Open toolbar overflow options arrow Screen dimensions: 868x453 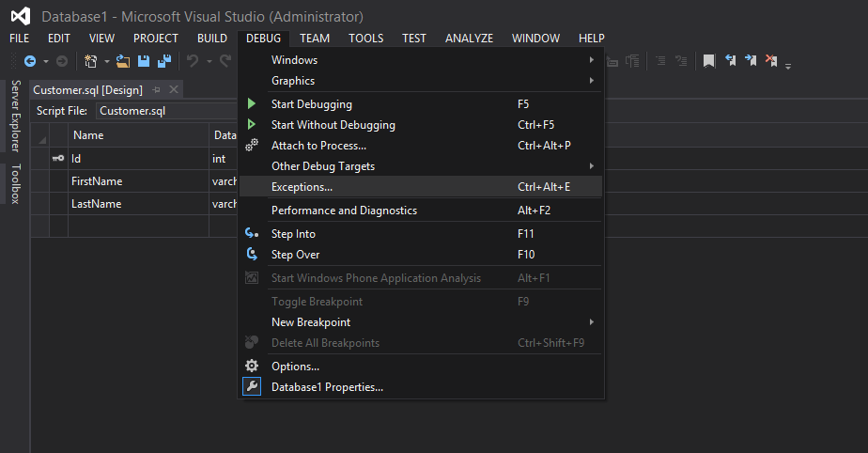(788, 66)
